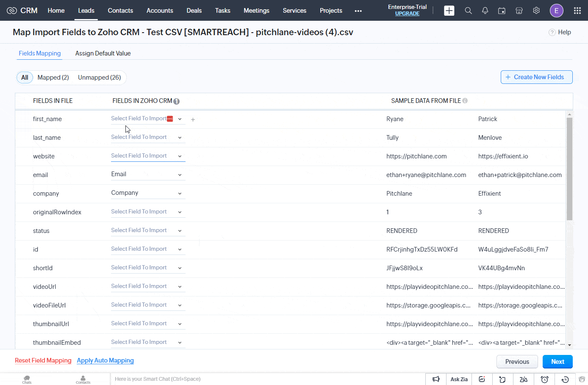Go to Home module

(56, 11)
